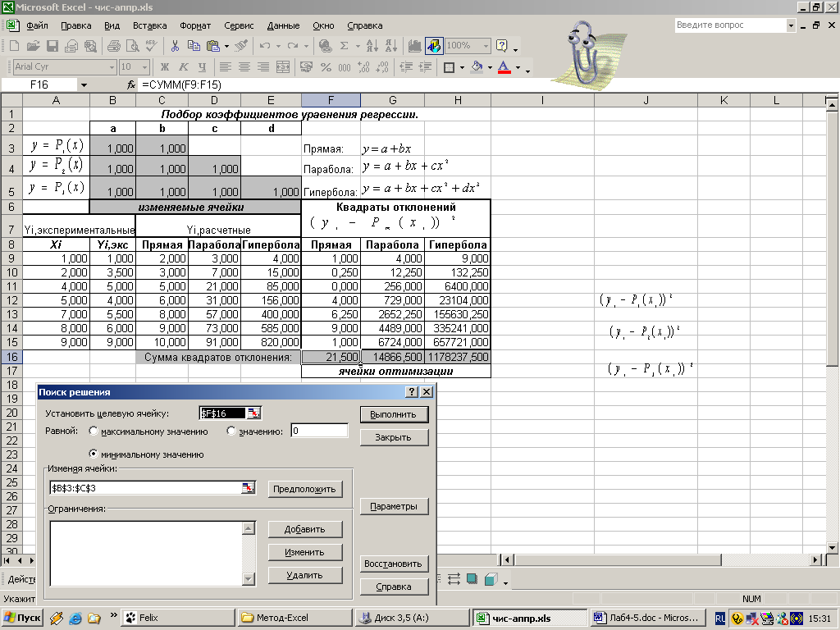Open the font color dropdown arrow
Screen dimensions: 840x630
point(518,67)
